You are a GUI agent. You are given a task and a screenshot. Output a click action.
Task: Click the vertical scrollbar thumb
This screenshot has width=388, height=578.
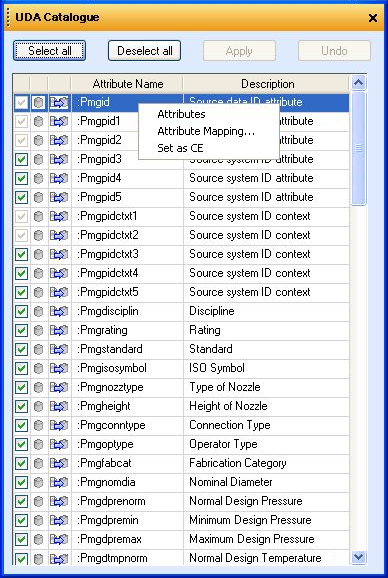pos(359,148)
